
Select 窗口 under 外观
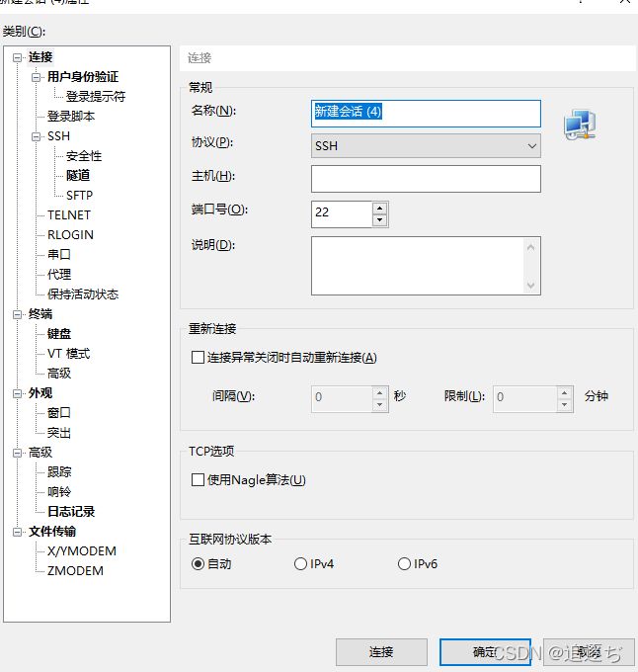[58, 413]
